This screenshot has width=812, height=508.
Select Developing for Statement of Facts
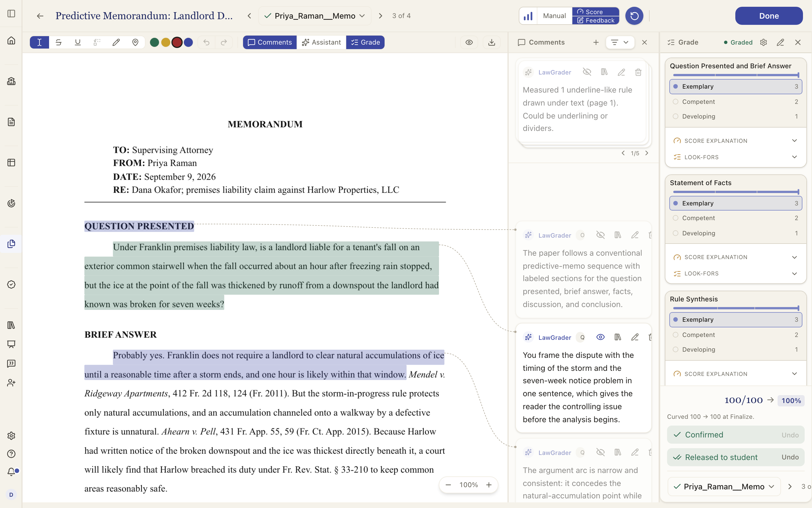(x=736, y=233)
